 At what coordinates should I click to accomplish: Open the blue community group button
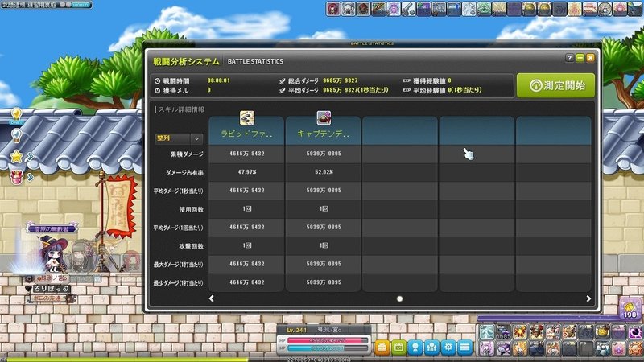point(431,348)
